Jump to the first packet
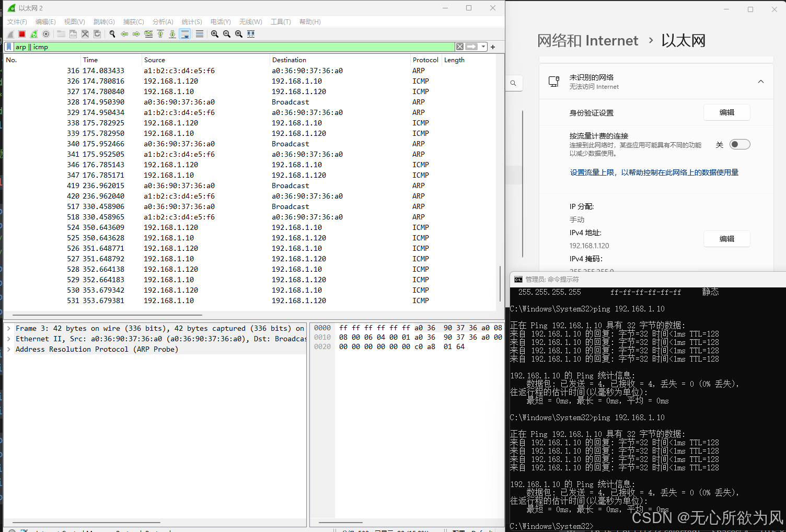Screen dimensions: 786x532 160,34
